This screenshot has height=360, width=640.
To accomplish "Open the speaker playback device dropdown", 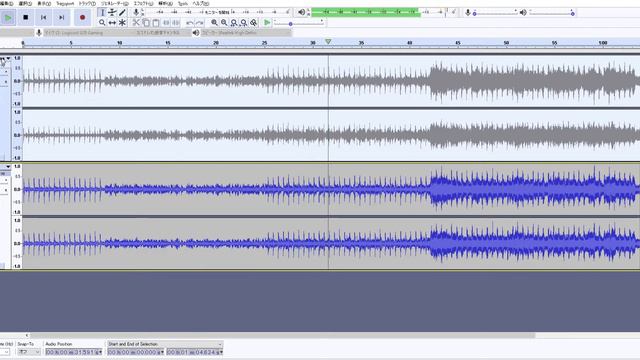I will pyautogui.click(x=246, y=33).
